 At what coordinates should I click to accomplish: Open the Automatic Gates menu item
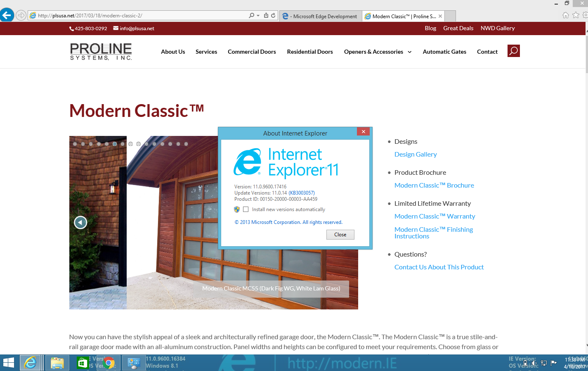pos(444,52)
